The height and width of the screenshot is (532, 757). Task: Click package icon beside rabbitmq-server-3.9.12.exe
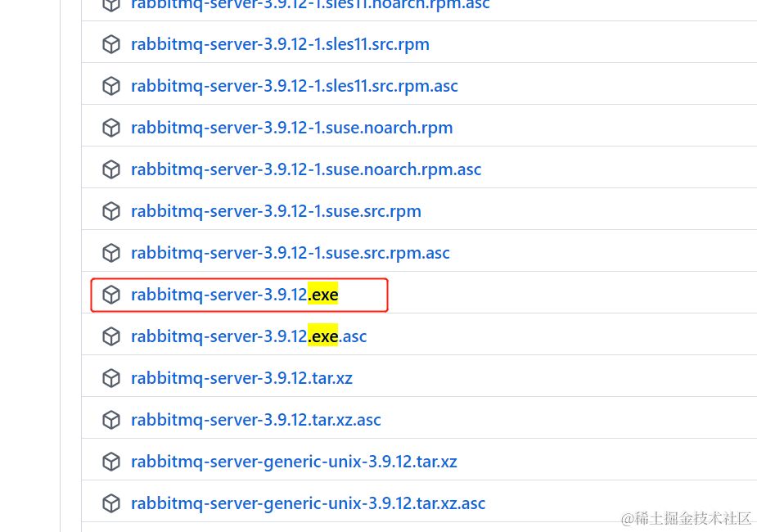click(111, 295)
